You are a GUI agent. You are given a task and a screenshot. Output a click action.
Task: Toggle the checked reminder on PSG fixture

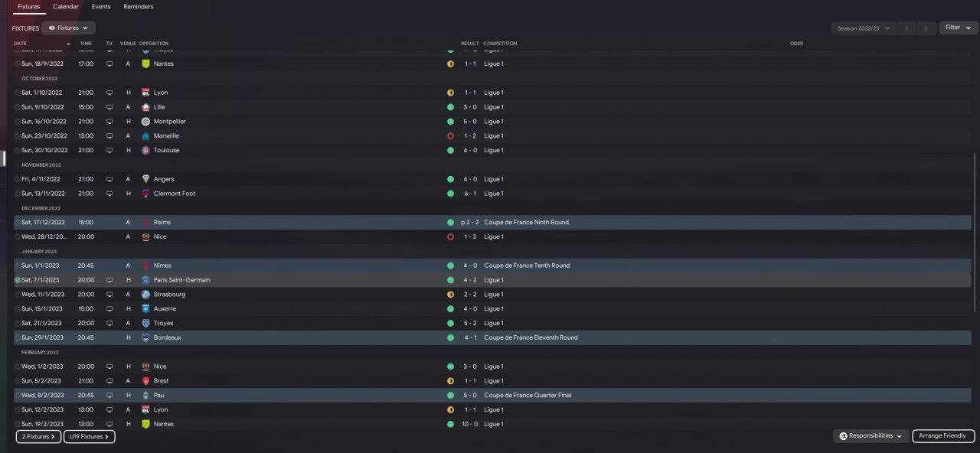pos(18,280)
